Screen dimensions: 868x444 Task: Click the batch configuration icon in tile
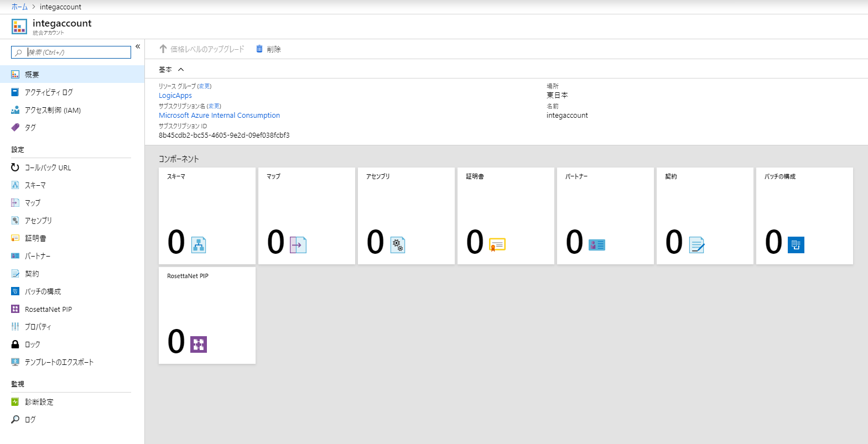(796, 244)
